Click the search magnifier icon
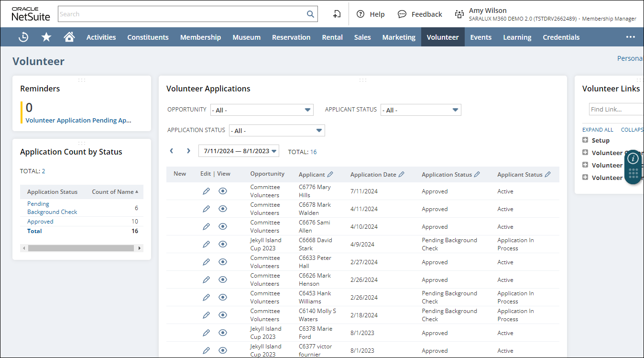644x358 pixels. pyautogui.click(x=310, y=14)
